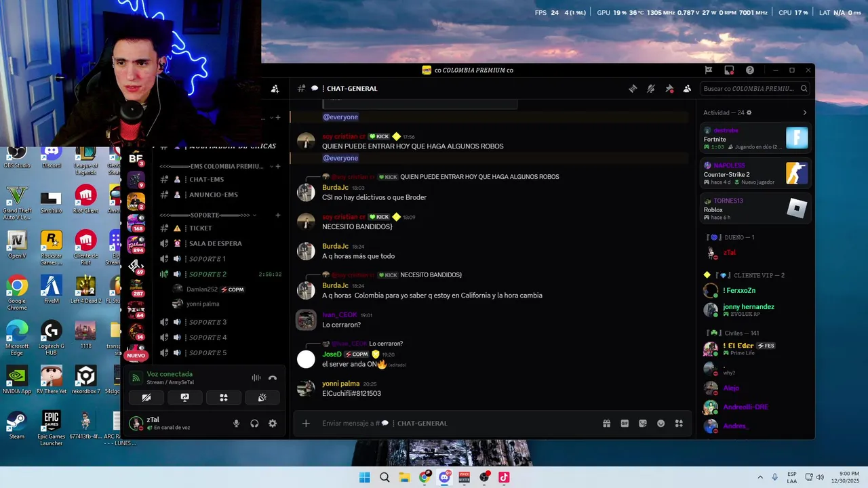The height and width of the screenshot is (488, 868).
Task: Open the GIF picker
Action: point(625,424)
